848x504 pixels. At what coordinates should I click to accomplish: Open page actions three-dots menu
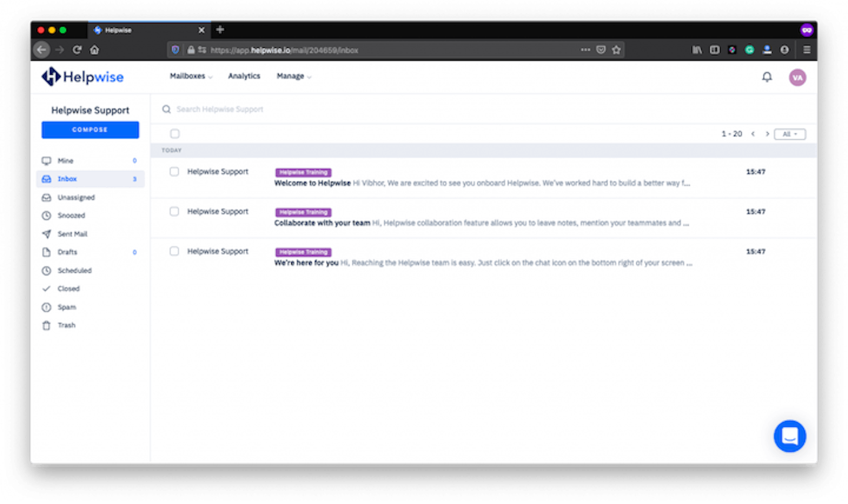(585, 50)
